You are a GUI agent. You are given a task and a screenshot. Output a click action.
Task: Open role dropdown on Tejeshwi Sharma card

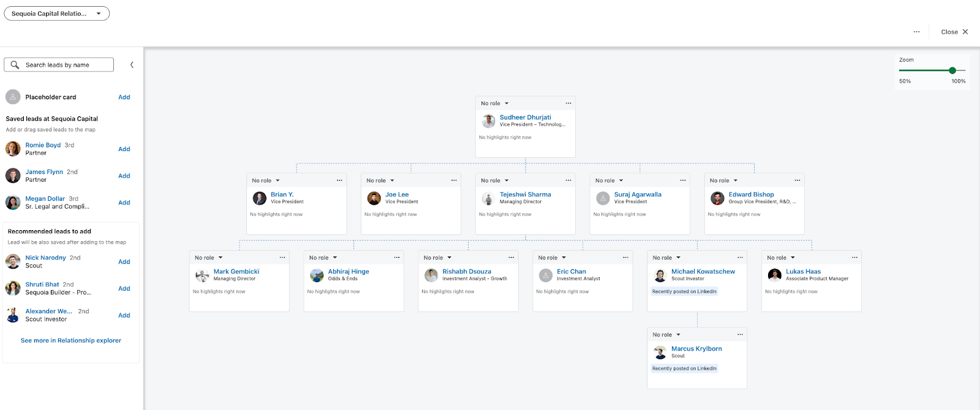[495, 181]
